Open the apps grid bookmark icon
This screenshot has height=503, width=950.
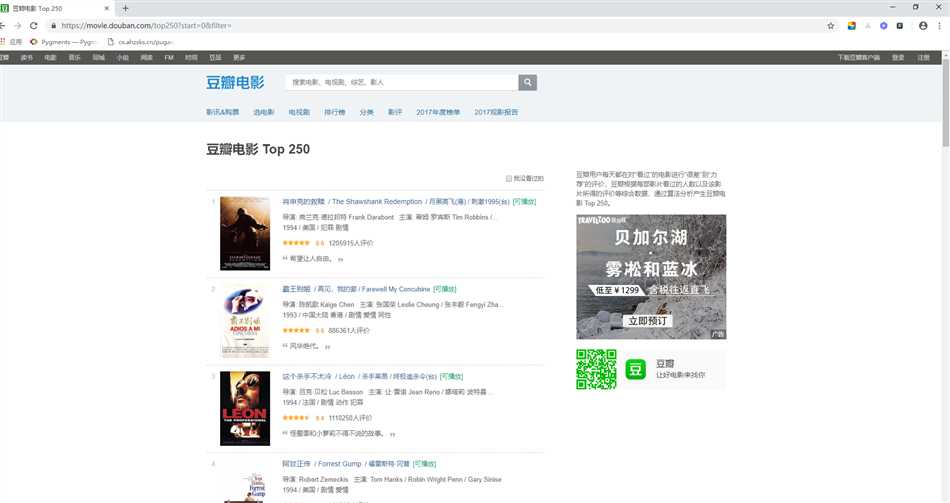click(3, 42)
